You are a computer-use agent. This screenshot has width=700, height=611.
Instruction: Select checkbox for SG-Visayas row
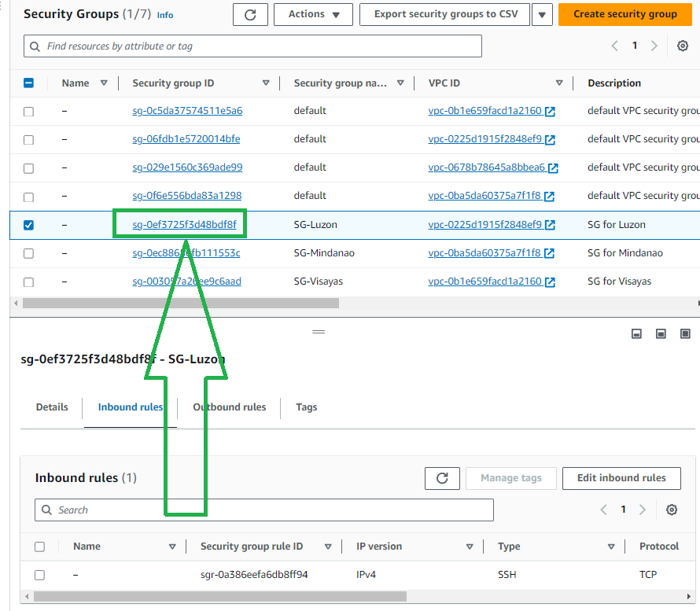(x=28, y=282)
